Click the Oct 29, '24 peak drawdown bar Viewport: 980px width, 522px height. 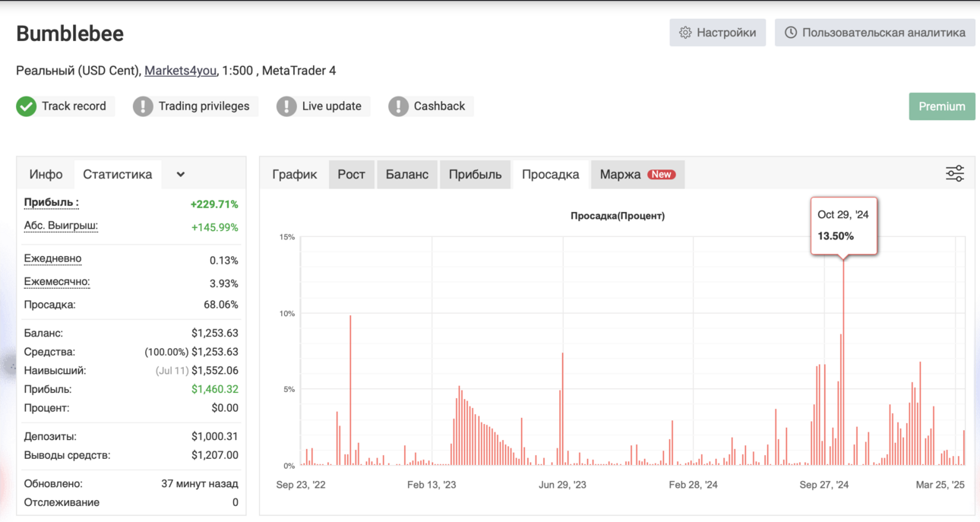pyautogui.click(x=843, y=362)
